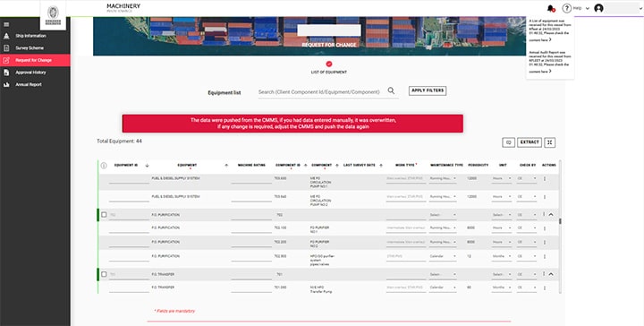Open actions menu for ME FO Circulation Pump NO.1
Viewport: 644px width, 326px height.
pos(545,179)
